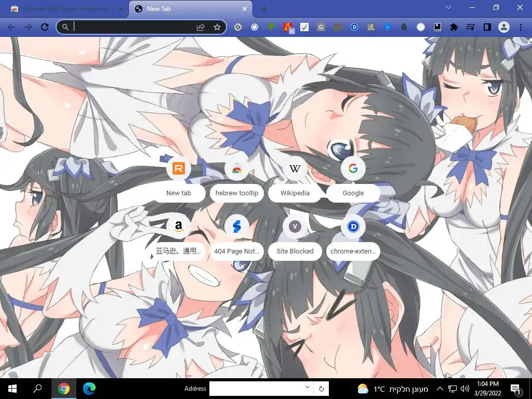The width and height of the screenshot is (532, 399).
Task: Open the orange R New tab shortcut icon
Action: click(x=179, y=168)
